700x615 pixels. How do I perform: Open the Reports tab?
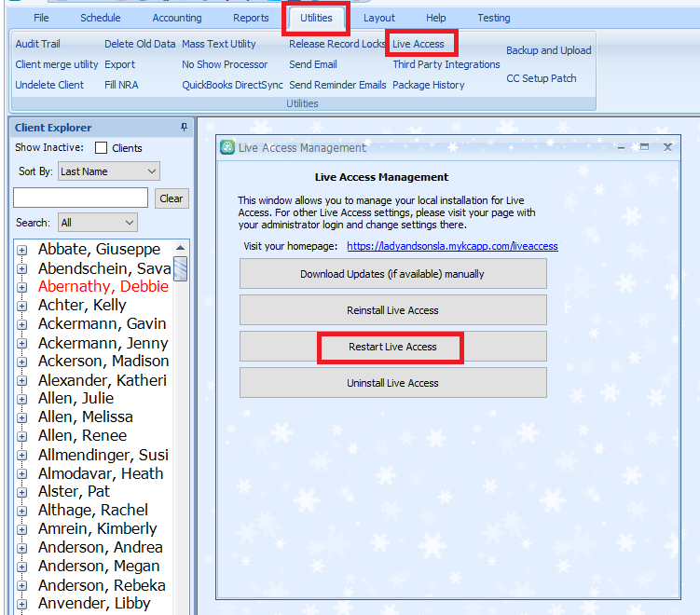[x=251, y=18]
